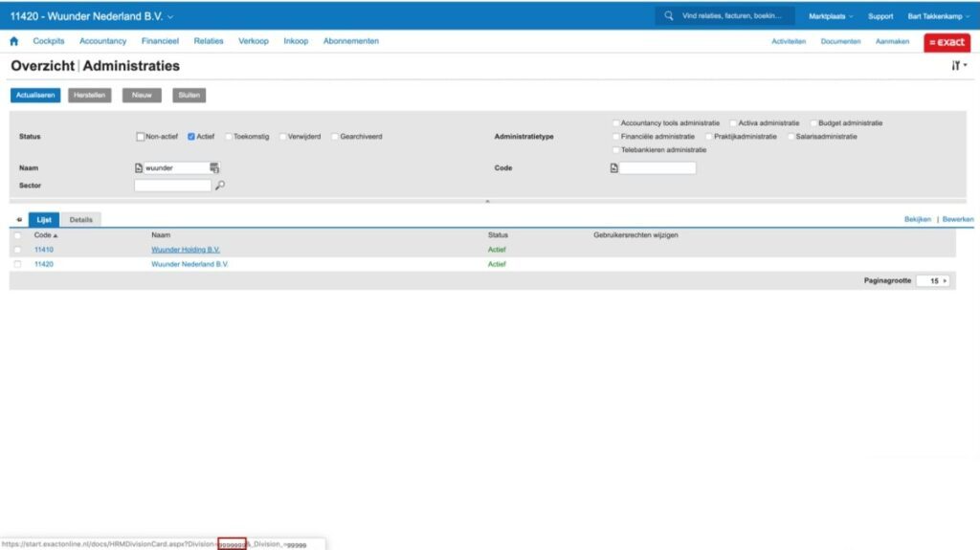980x550 pixels.
Task: Check Activa administratie
Action: coord(734,123)
